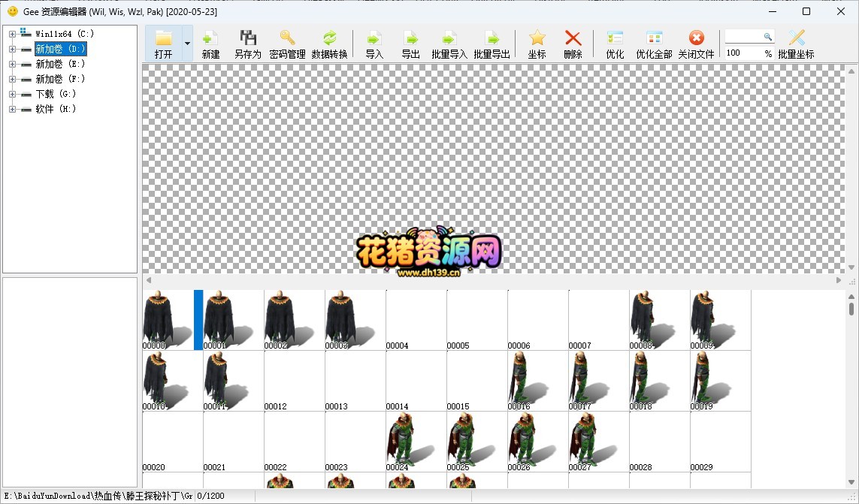Select thumbnail 00019
The width and height of the screenshot is (859, 504).
[720, 381]
